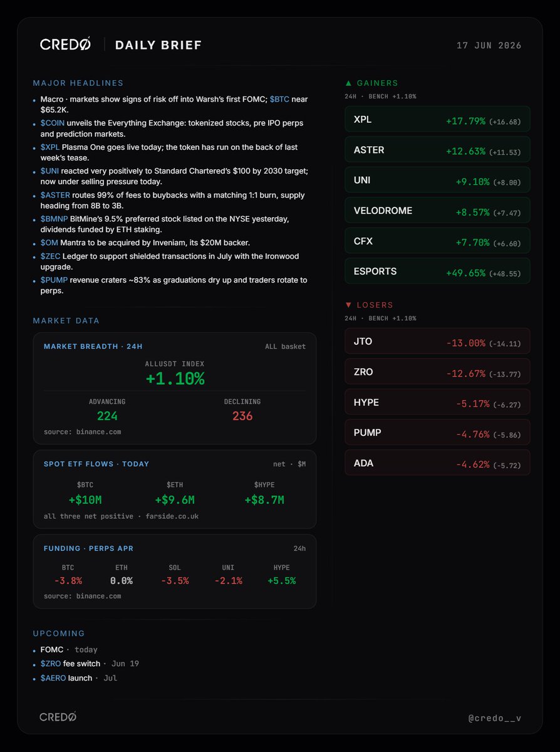This screenshot has height=752, width=560.
Task: Click the CREDO logo in the footer
Action: [58, 717]
